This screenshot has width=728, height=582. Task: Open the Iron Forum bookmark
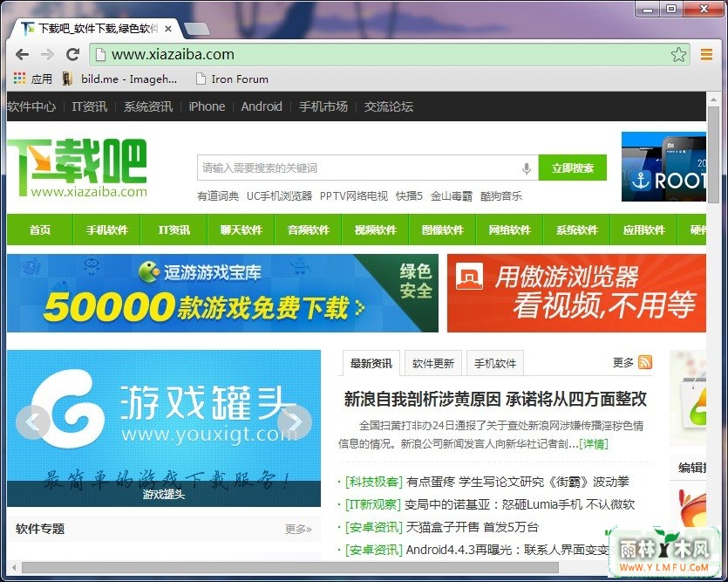(x=232, y=79)
